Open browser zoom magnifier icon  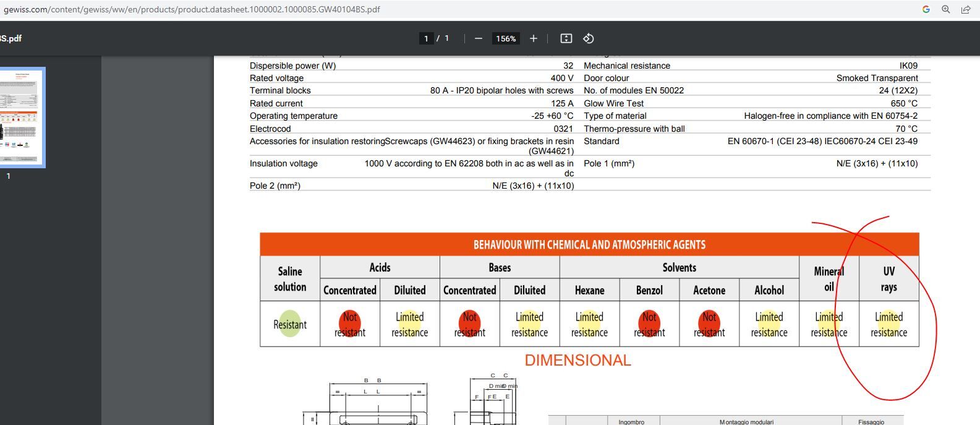point(945,9)
